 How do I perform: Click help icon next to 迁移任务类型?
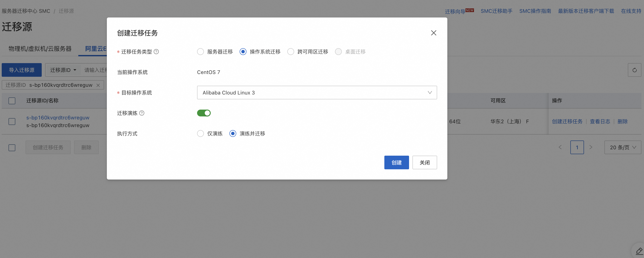point(156,52)
